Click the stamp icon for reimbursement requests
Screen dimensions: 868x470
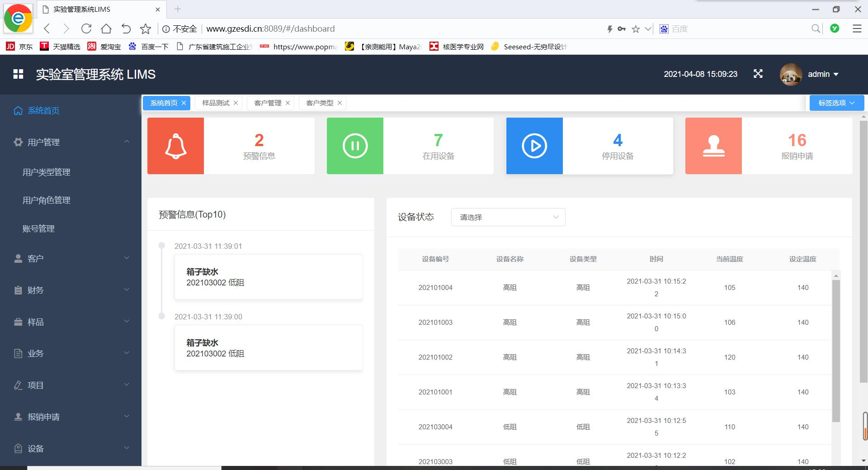click(x=713, y=146)
